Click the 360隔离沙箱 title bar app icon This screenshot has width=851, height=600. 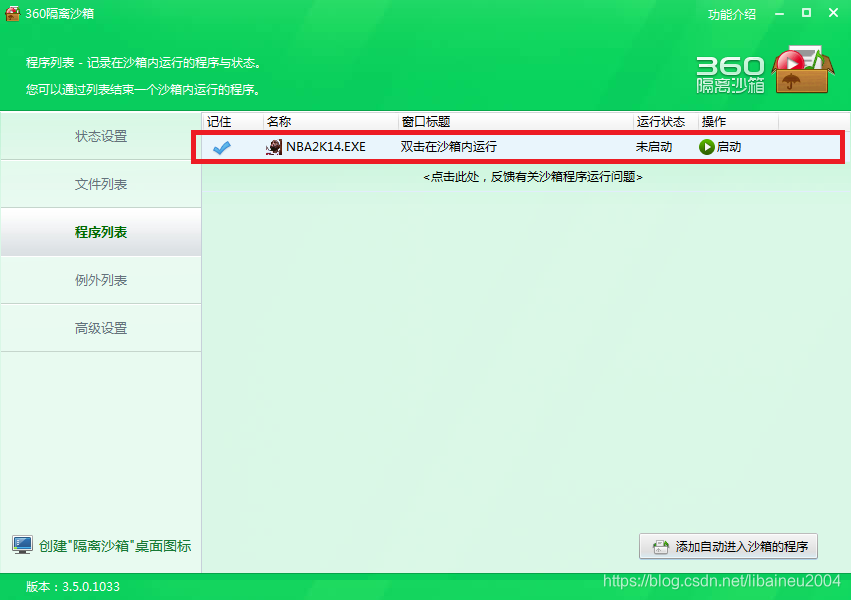point(12,13)
